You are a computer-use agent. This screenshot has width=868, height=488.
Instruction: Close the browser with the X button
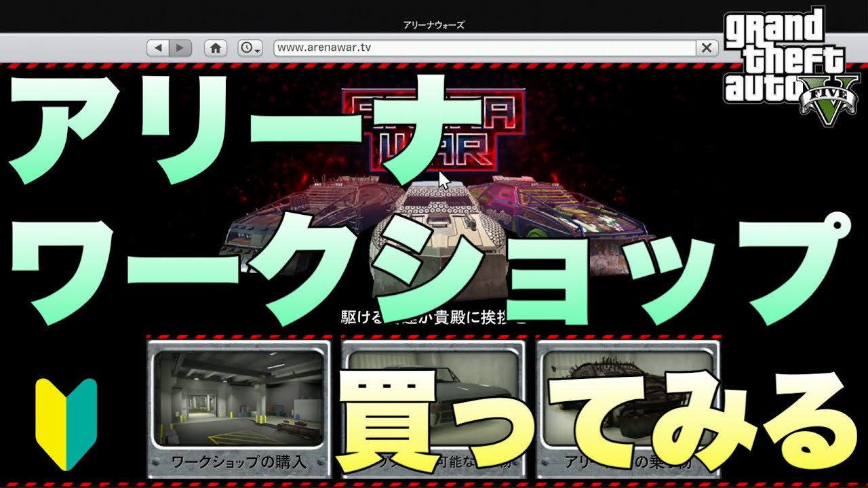point(707,48)
